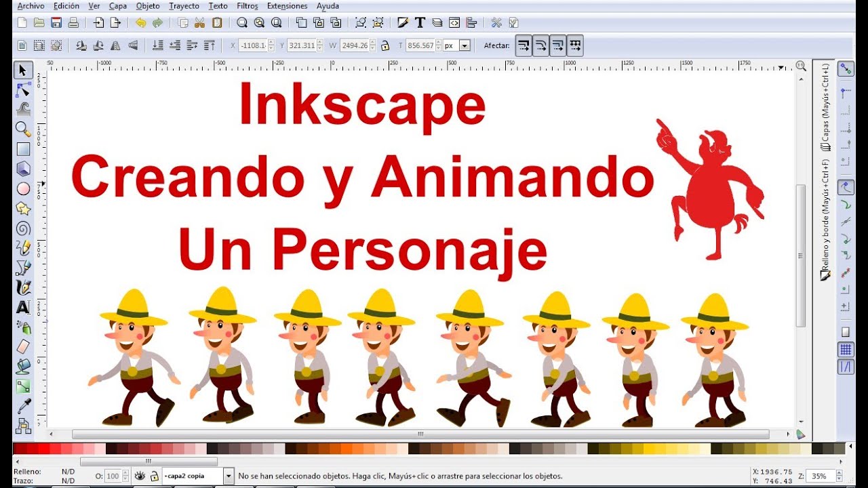Toggle move gradients Afectar button
868x488 pixels.
557,45
